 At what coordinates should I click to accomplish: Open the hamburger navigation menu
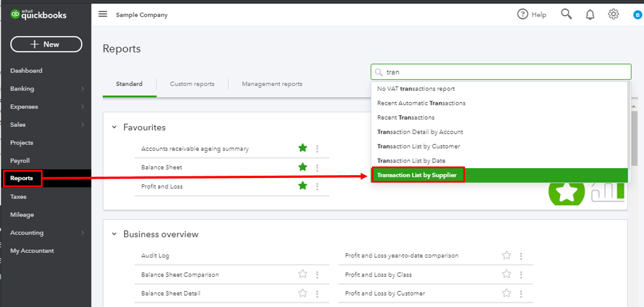tap(102, 14)
